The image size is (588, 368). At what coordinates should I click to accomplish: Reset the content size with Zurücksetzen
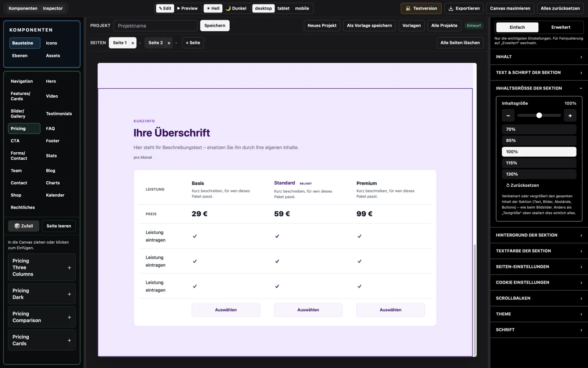pyautogui.click(x=522, y=185)
